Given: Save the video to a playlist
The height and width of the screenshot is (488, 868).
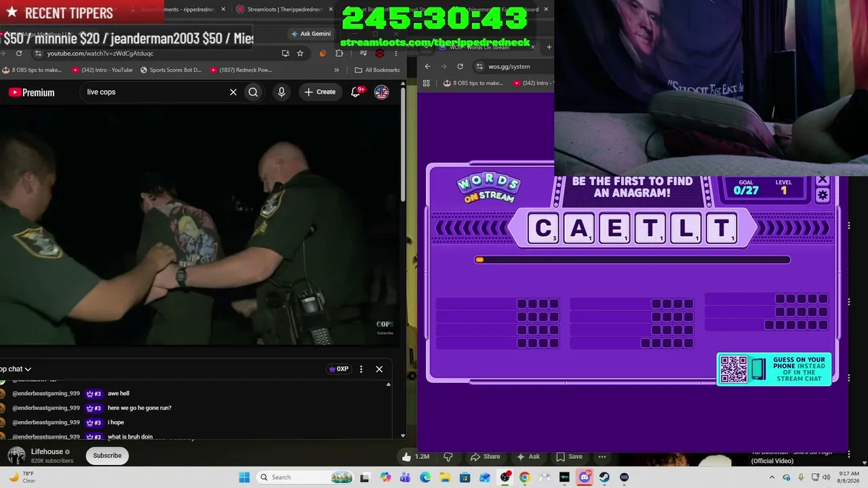Looking at the screenshot, I should click(x=570, y=457).
